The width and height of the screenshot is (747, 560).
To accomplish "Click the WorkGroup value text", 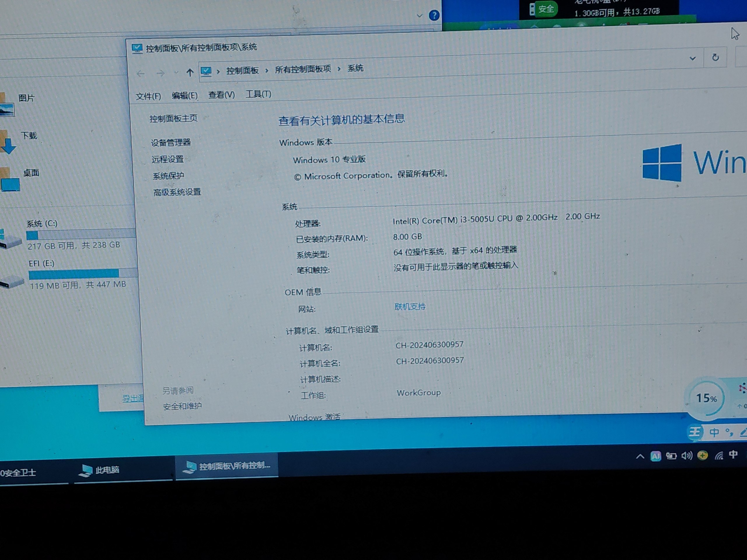I will tap(419, 393).
